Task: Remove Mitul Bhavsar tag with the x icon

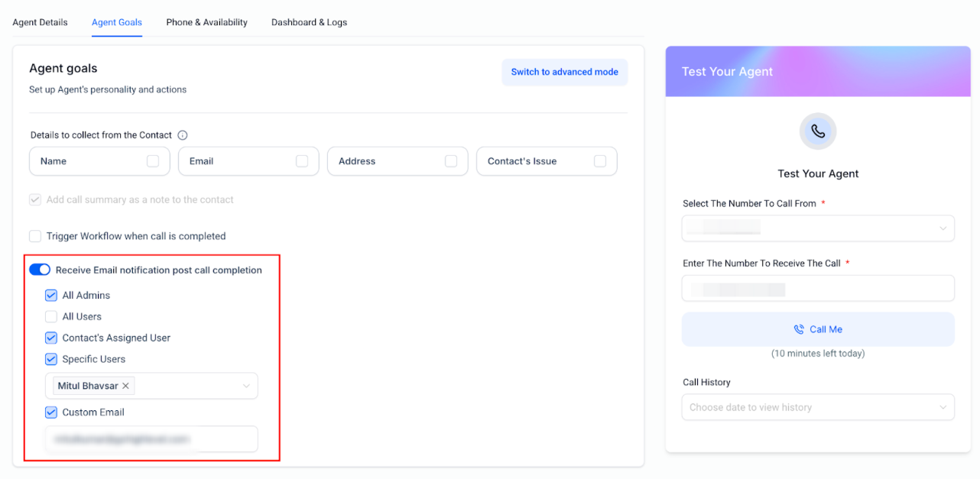Action: point(125,386)
